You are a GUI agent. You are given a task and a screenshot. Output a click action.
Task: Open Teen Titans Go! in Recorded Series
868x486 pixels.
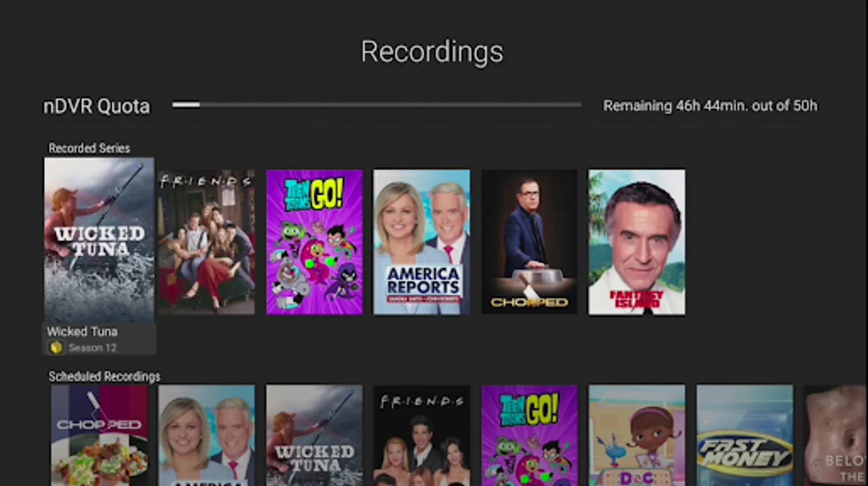click(315, 242)
